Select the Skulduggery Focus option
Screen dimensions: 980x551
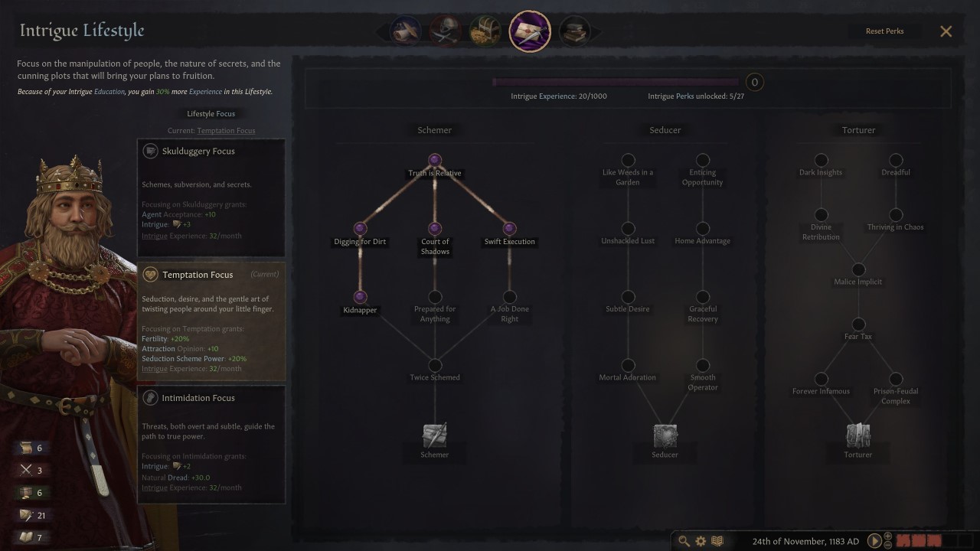[211, 198]
